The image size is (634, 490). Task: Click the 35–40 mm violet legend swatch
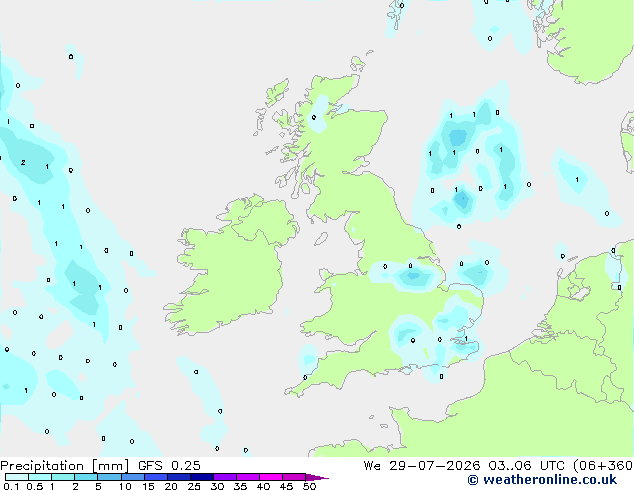248,477
